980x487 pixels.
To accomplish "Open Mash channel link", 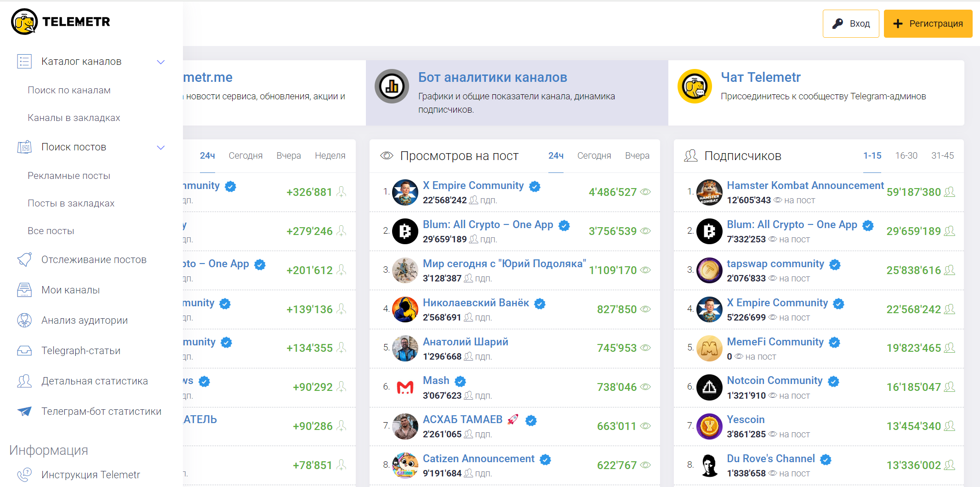I will pos(436,380).
